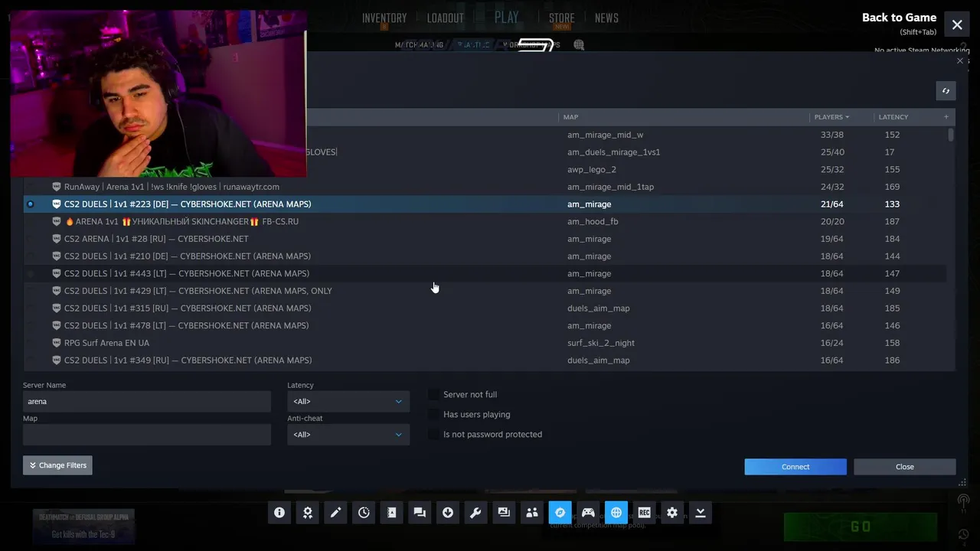Sort by the LATENCY column header
This screenshot has width=980, height=551.
pyautogui.click(x=893, y=117)
